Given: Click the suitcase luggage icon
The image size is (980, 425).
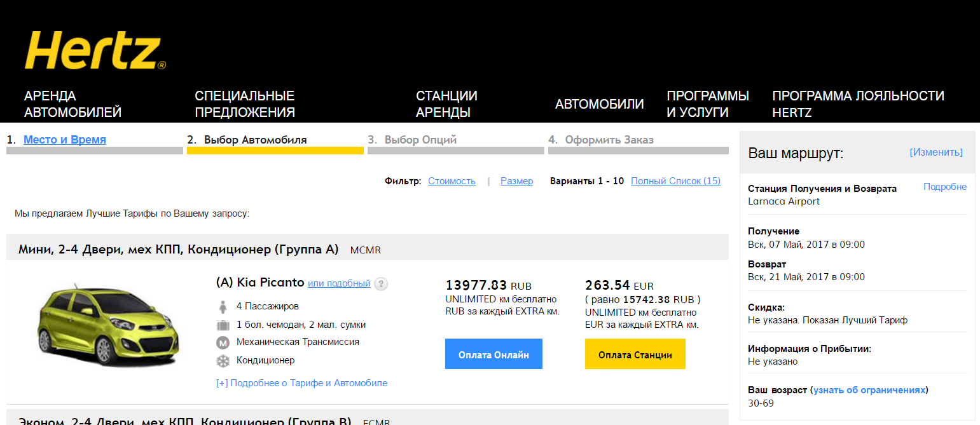Looking at the screenshot, I should click(223, 325).
